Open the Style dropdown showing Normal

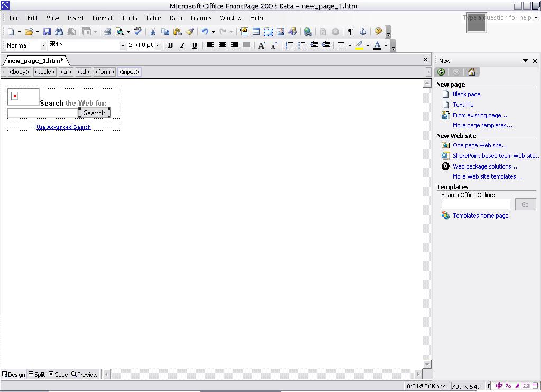pos(43,46)
